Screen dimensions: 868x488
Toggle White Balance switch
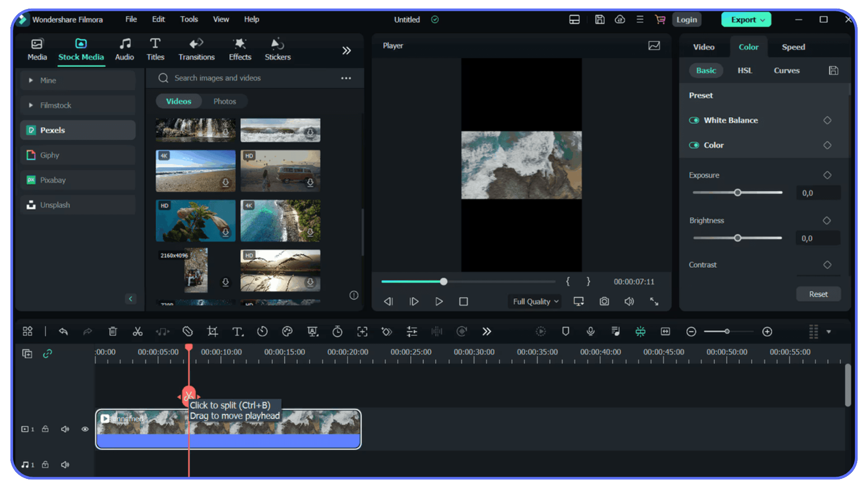click(x=694, y=120)
